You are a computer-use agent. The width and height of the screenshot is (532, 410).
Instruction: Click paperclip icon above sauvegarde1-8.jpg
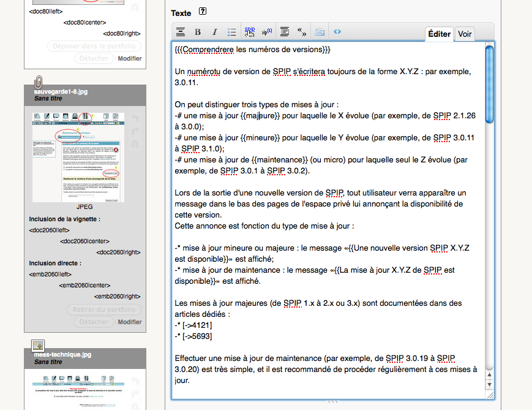[38, 82]
